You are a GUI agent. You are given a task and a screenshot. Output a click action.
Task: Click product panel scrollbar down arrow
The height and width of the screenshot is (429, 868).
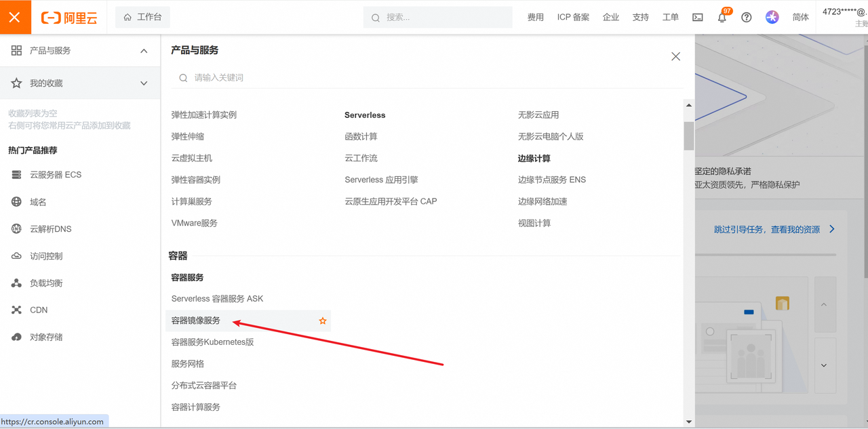click(x=689, y=422)
